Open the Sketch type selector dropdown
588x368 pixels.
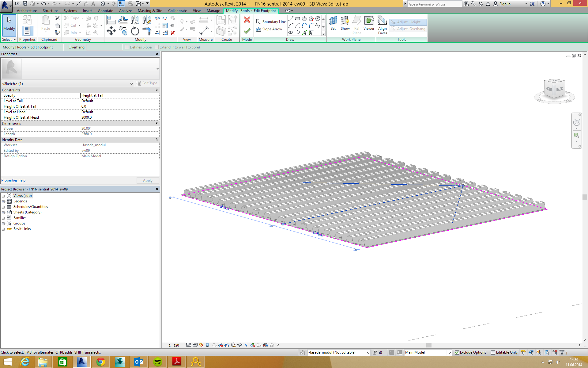pyautogui.click(x=131, y=84)
